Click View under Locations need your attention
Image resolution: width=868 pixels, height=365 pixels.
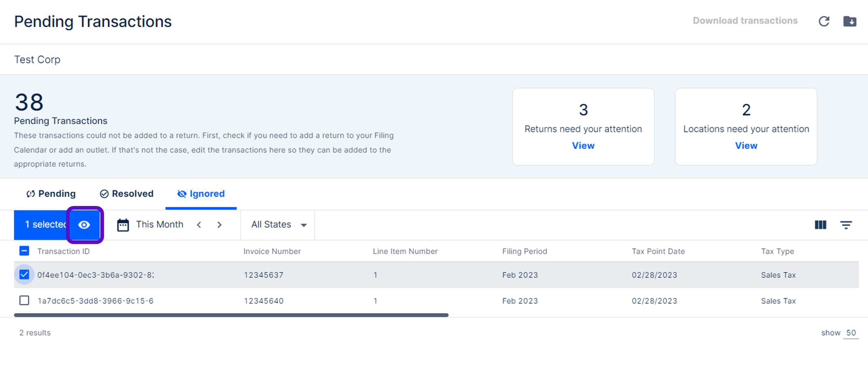(746, 146)
